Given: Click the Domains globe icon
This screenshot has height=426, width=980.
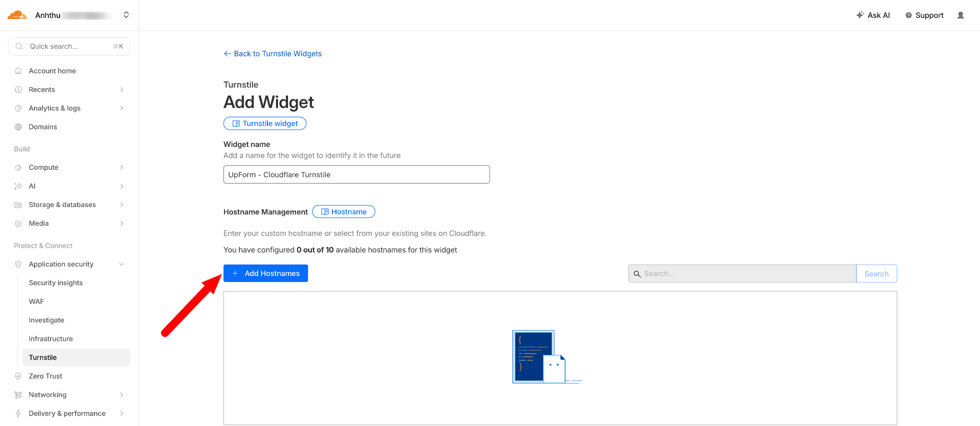Looking at the screenshot, I should point(18,127).
